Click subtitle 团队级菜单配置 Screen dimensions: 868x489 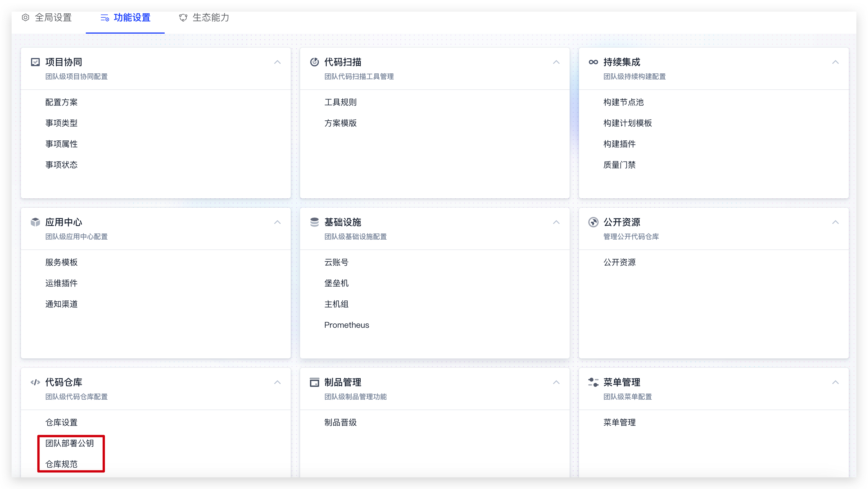click(627, 397)
